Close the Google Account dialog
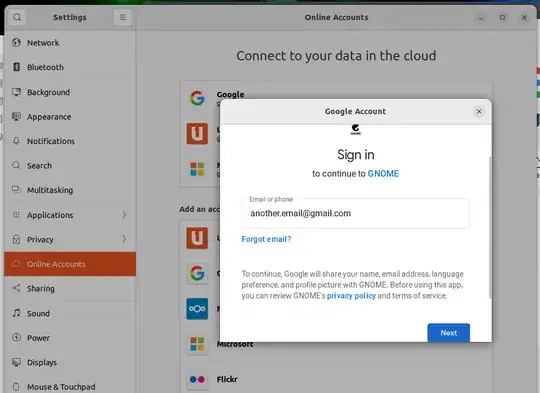The width and height of the screenshot is (540, 393). 479,111
